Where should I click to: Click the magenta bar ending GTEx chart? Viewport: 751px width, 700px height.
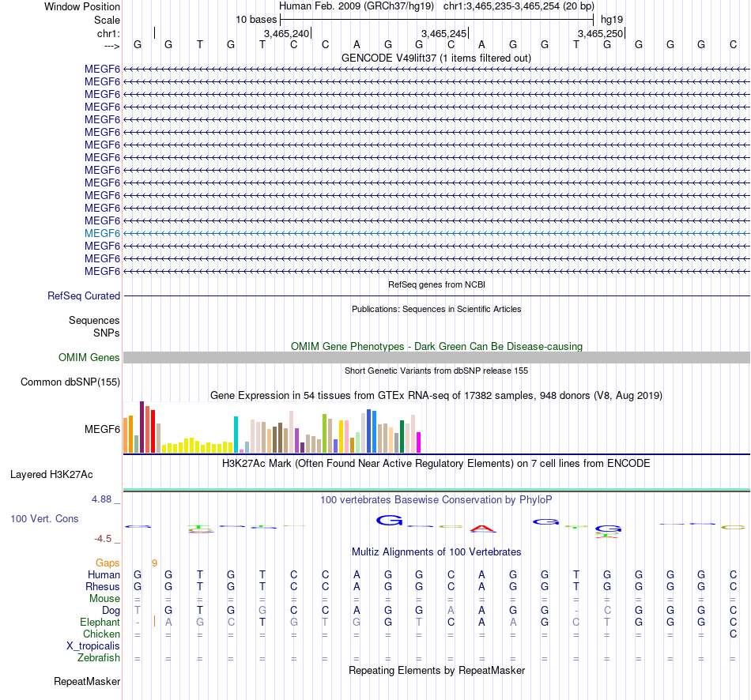[419, 442]
